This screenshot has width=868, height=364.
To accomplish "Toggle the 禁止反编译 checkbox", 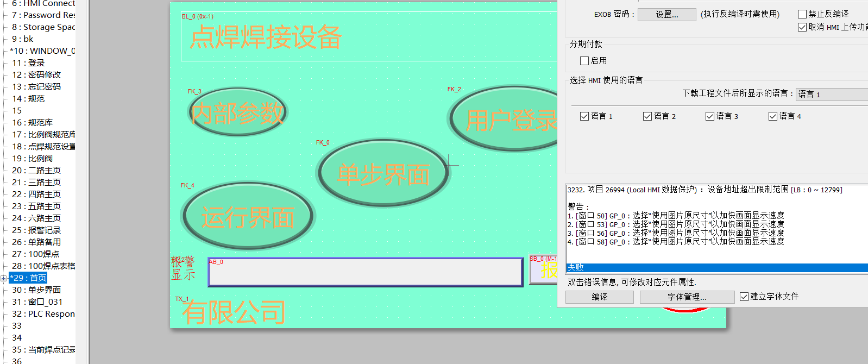I will pyautogui.click(x=802, y=14).
